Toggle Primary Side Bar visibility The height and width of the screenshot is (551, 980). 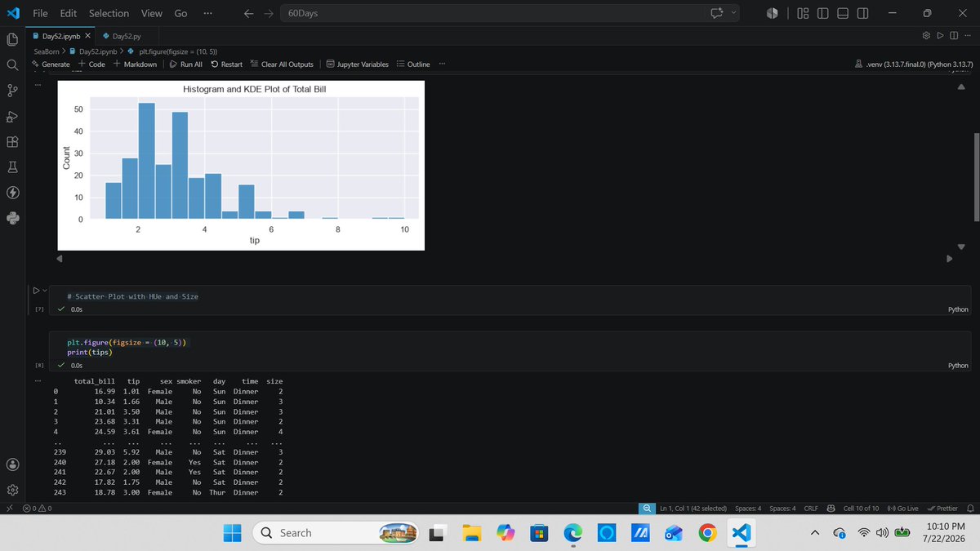822,13
